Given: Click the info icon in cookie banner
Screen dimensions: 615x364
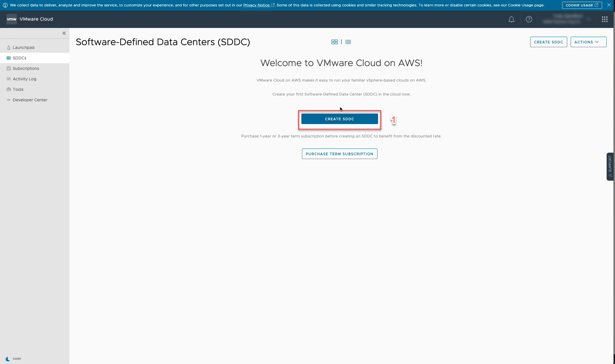Looking at the screenshot, I should tap(5, 5).
